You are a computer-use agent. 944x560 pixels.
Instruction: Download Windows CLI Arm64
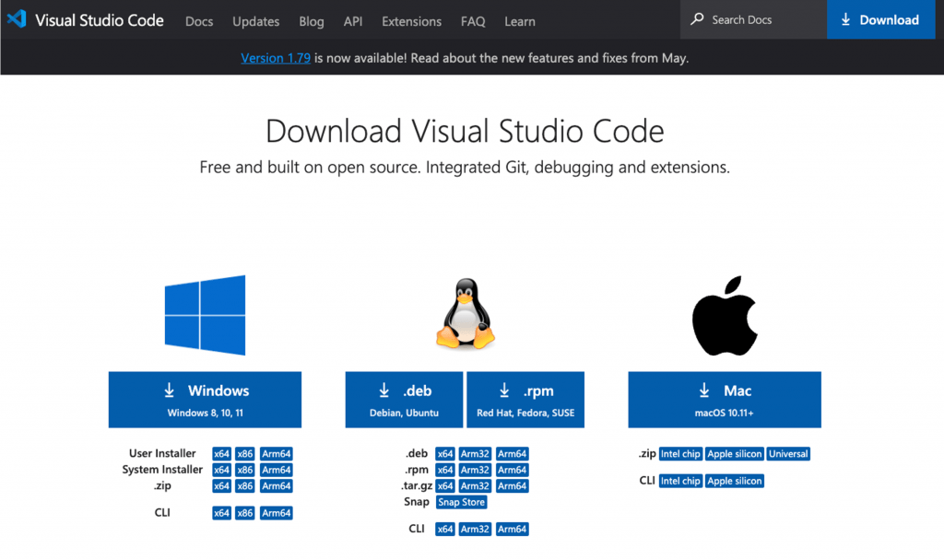277,513
